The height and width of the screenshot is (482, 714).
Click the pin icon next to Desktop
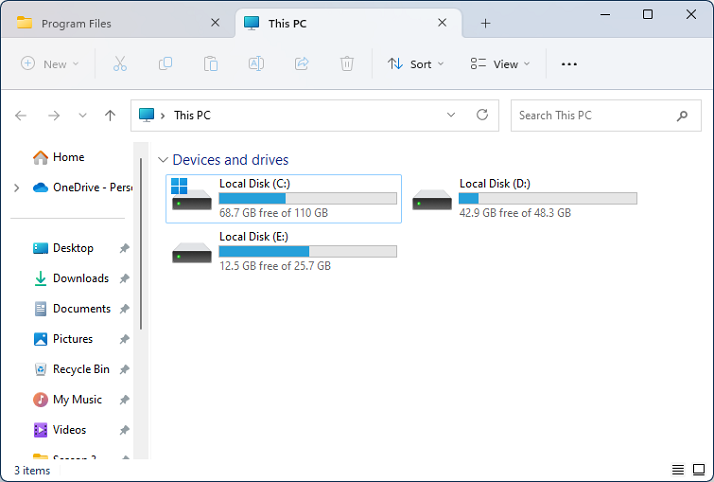point(124,248)
